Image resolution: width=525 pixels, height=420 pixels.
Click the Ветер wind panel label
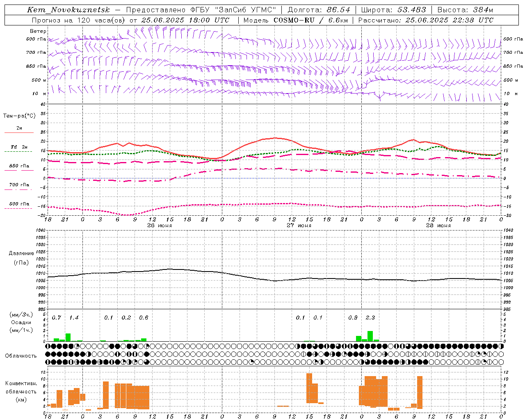click(x=38, y=31)
